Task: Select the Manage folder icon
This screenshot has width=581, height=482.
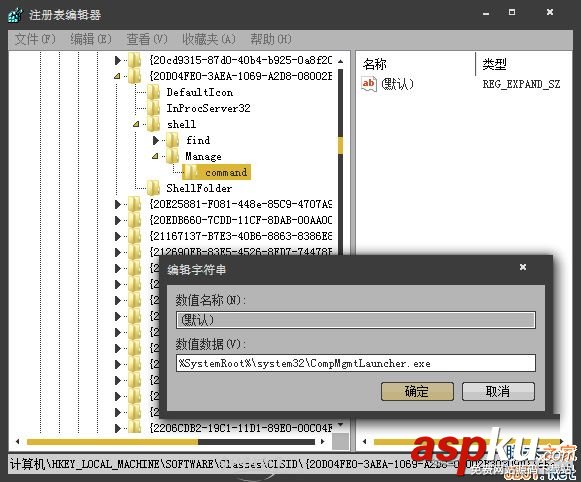Action: point(173,156)
